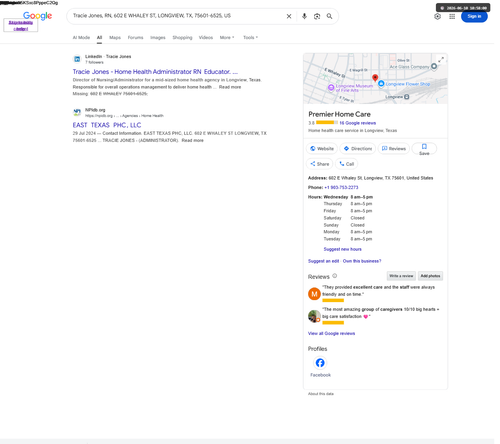The image size is (500, 444).
Task: Open second reviewer's photo avatar
Action: coord(314,316)
